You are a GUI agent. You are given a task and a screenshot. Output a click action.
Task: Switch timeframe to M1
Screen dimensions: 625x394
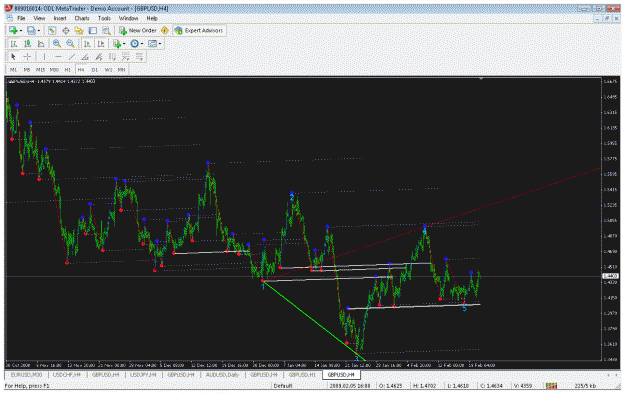click(x=14, y=69)
